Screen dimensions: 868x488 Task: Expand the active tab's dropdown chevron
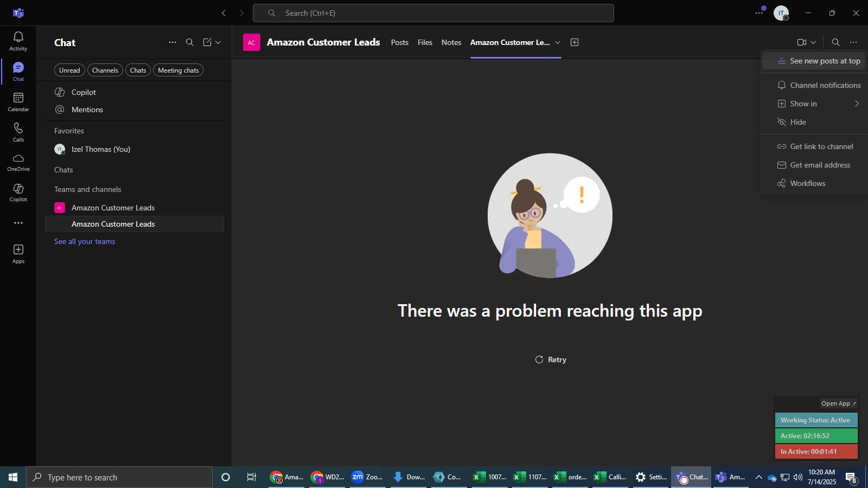(x=558, y=42)
